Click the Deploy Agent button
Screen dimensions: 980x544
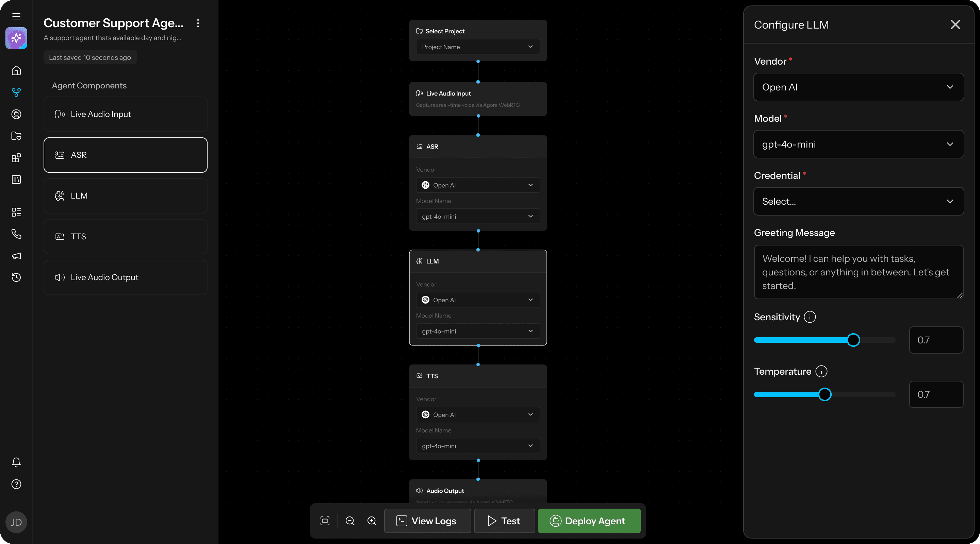[x=589, y=521]
